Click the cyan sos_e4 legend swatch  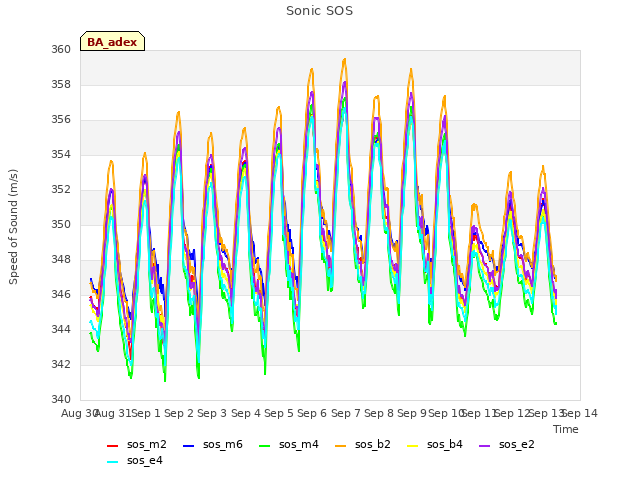tap(112, 462)
